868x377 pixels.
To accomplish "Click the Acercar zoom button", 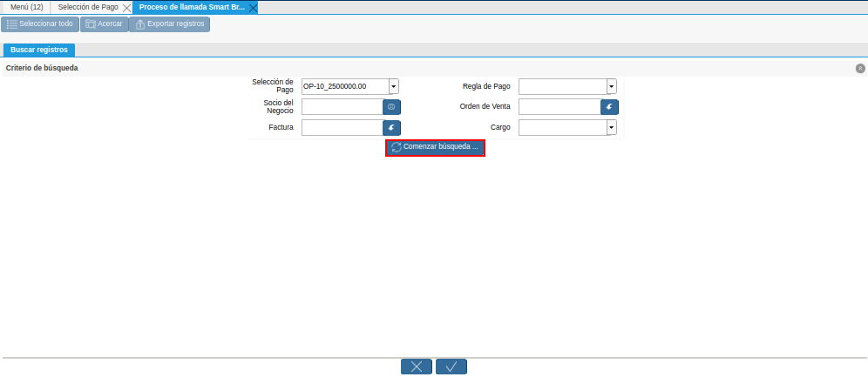I will click(104, 24).
